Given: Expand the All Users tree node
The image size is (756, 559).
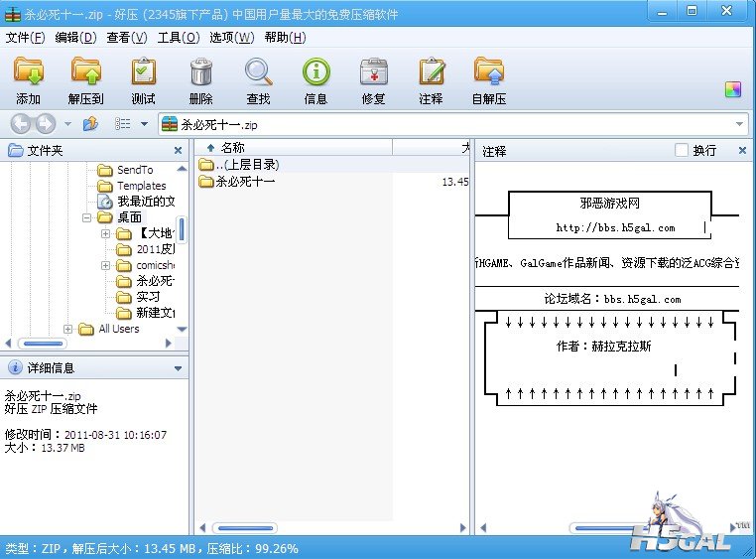Looking at the screenshot, I should coord(68,329).
